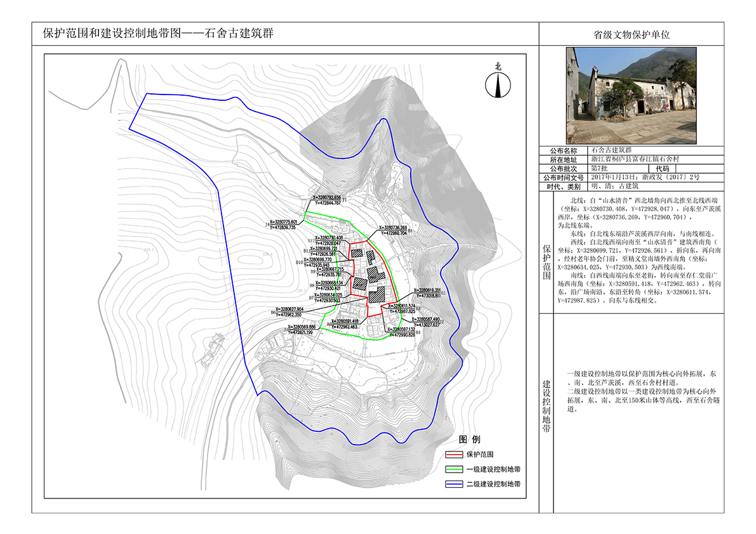The width and height of the screenshot is (756, 534).
Task: Click coordinate value Y=472960.704
Action: coord(394,233)
